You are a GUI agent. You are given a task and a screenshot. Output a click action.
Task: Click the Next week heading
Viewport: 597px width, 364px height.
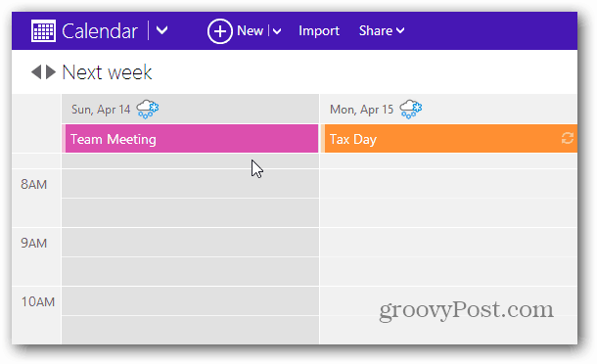107,72
